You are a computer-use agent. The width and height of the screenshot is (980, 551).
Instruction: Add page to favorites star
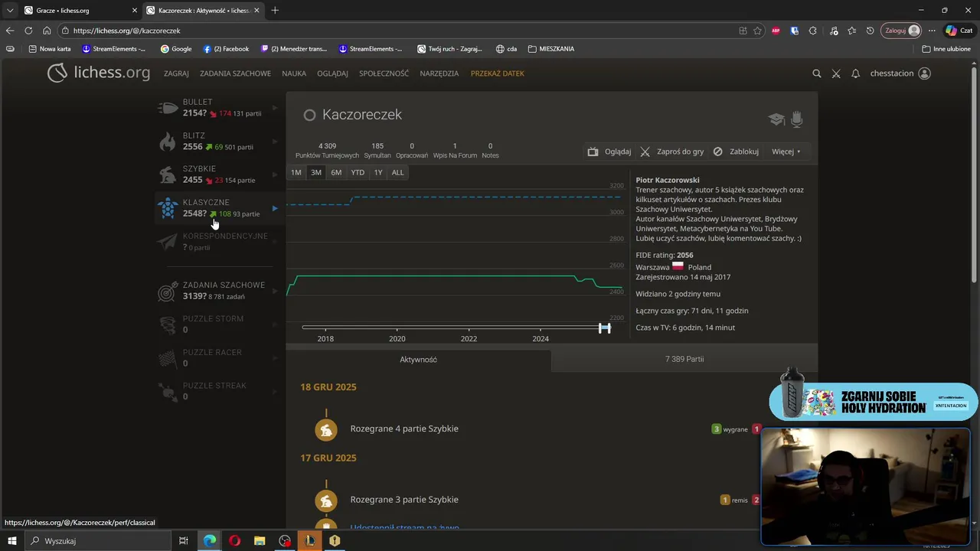coord(757,31)
